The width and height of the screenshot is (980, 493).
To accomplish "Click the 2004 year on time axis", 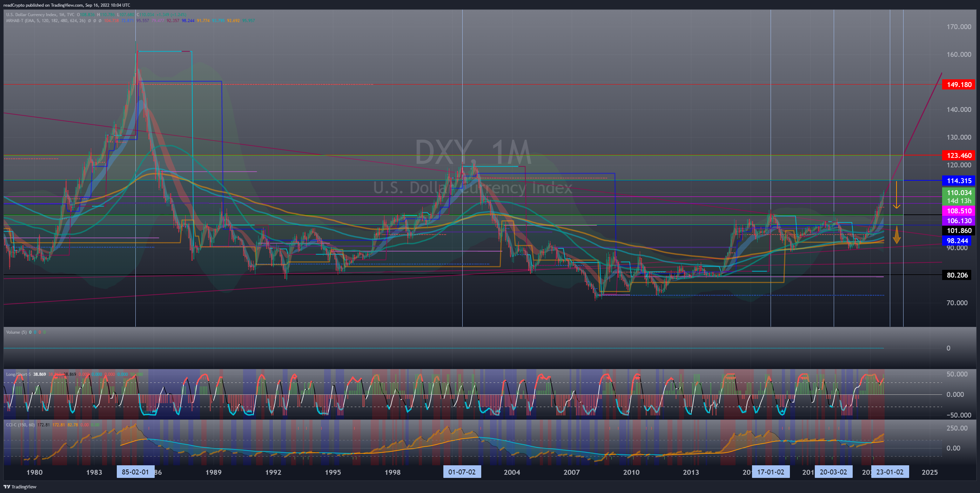I will (512, 472).
